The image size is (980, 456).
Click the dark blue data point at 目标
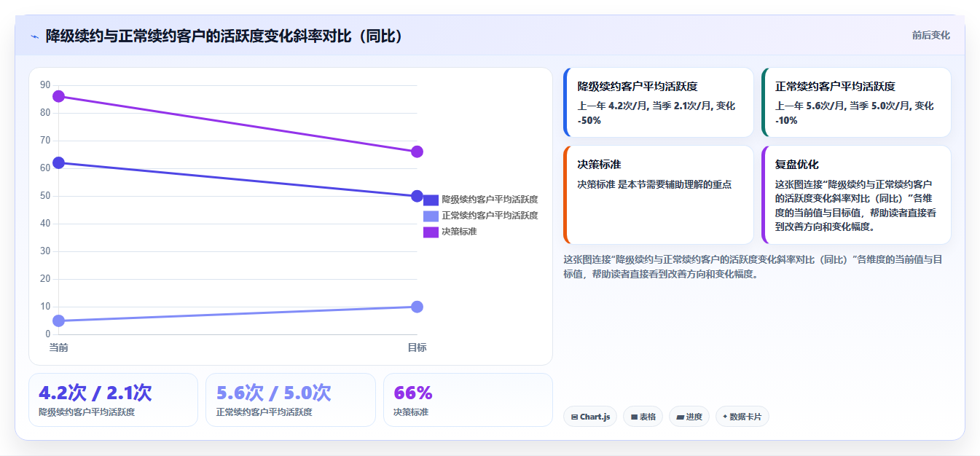(417, 196)
